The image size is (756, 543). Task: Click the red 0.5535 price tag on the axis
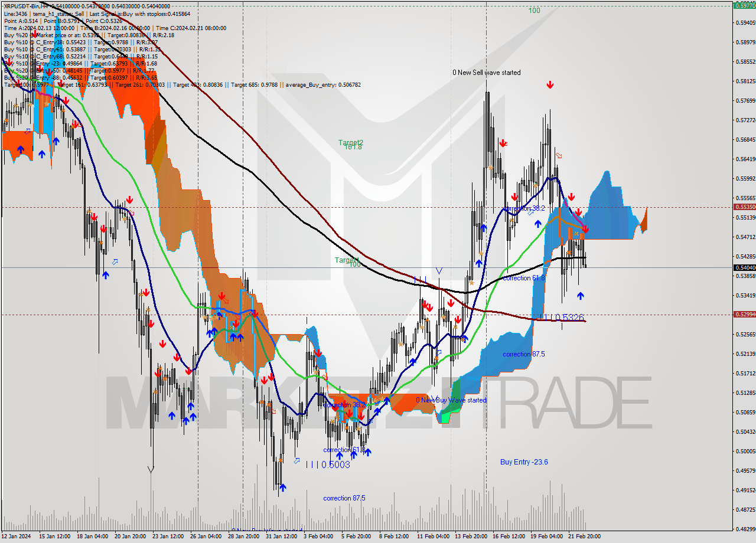pos(744,207)
